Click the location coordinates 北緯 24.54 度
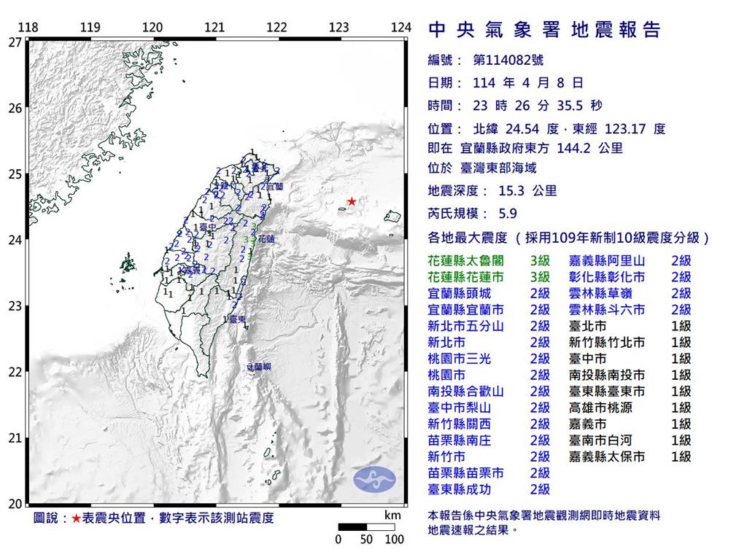This screenshot has width=747, height=560. [516, 128]
